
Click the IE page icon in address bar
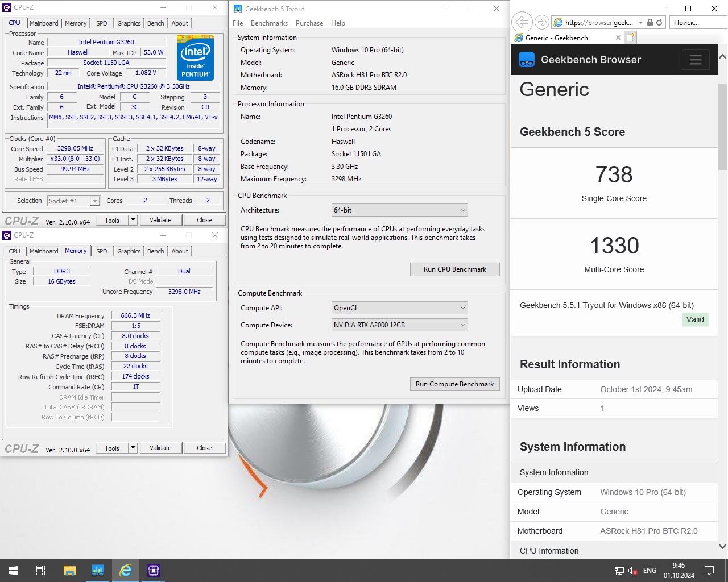pos(558,22)
